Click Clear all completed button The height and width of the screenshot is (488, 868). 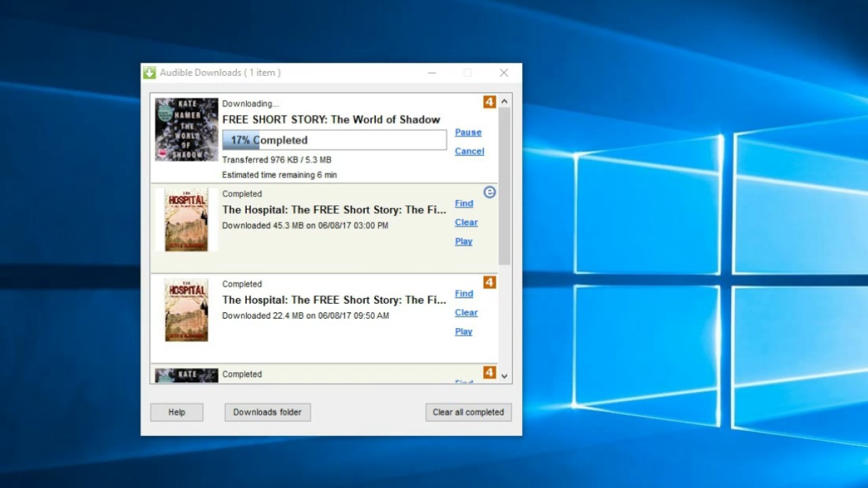point(469,412)
